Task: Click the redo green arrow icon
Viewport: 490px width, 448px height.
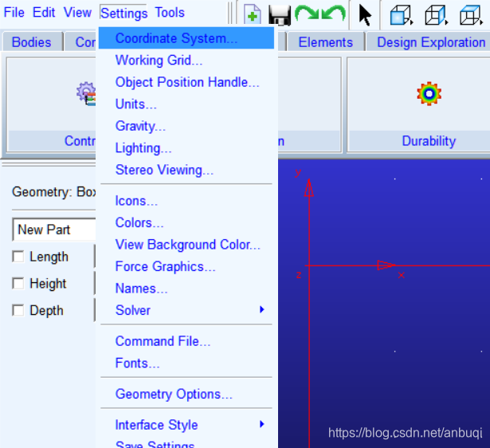Action: tap(308, 14)
